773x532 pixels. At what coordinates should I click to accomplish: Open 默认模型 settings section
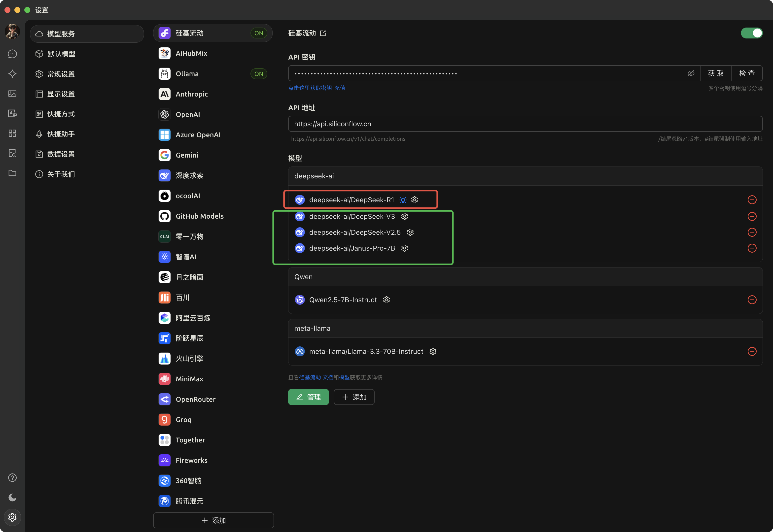click(61, 54)
